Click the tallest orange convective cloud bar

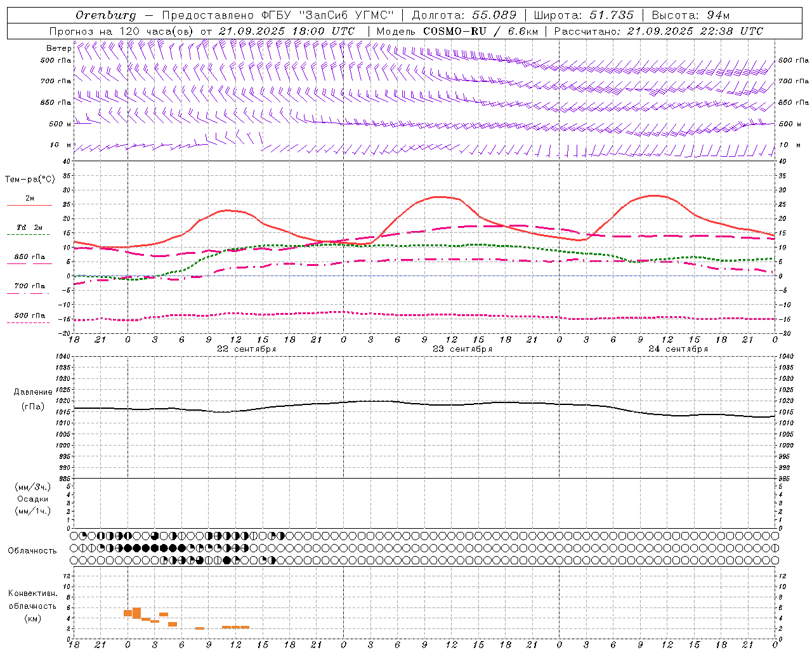(x=136, y=613)
